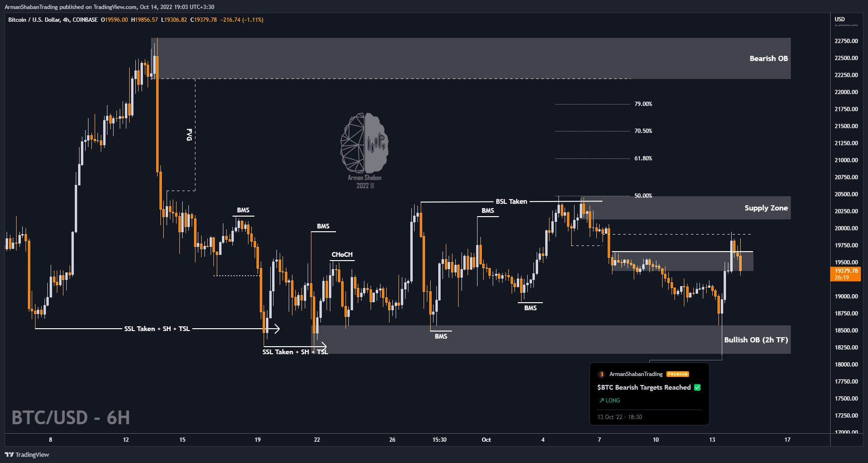Click the 'BSL Taken' label
The image size is (868, 463).
point(511,201)
